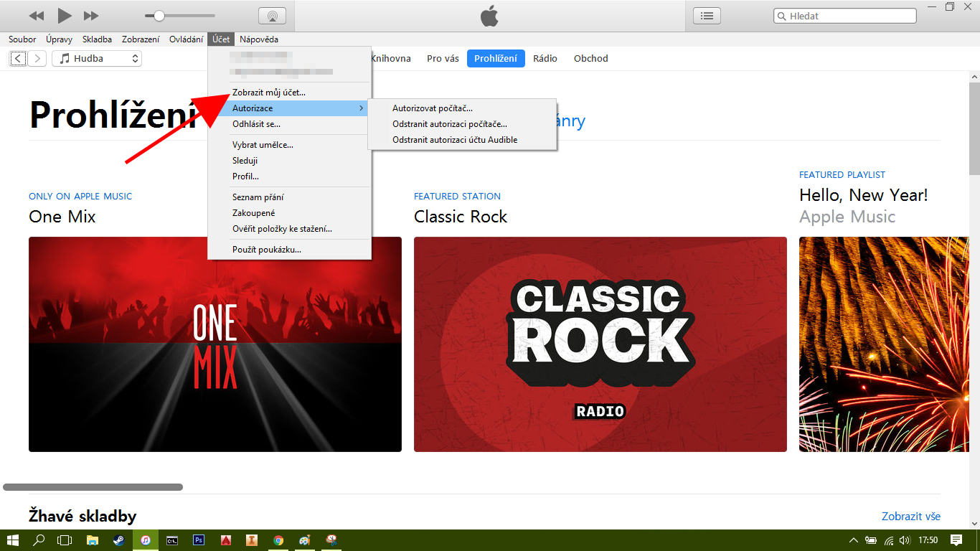Open the Hudba media type dropdown
This screenshot has width=980, height=551.
tap(97, 59)
